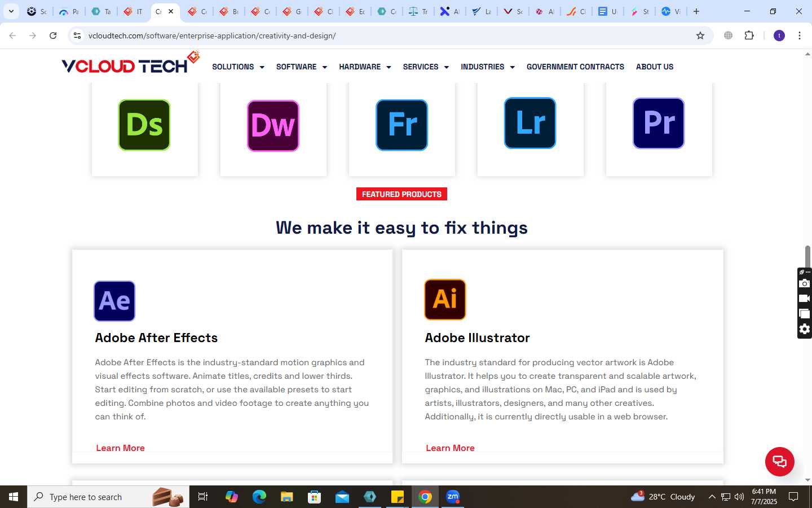Switch to the first browser tab
The height and width of the screenshot is (508, 812).
point(37,11)
